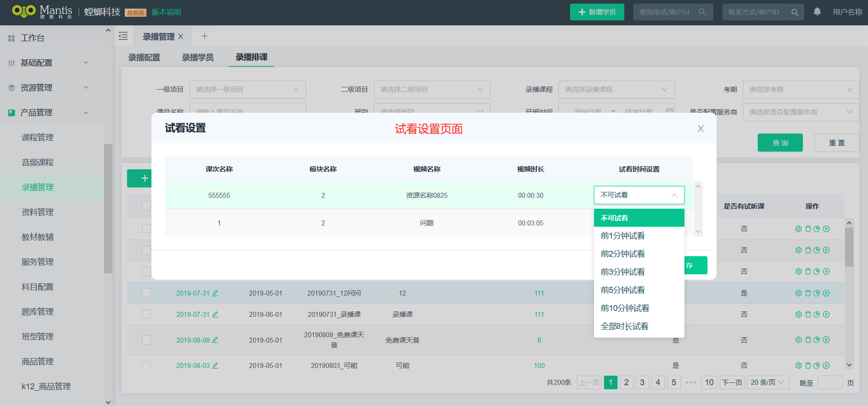Select 前3分钟试看 option
This screenshot has width=868, height=406.
tap(639, 272)
